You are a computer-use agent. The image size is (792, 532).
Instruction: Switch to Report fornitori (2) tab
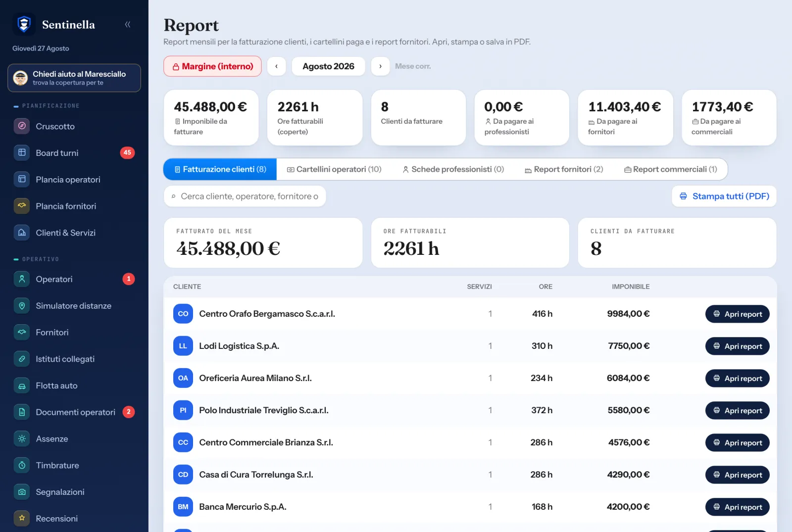[564, 169]
